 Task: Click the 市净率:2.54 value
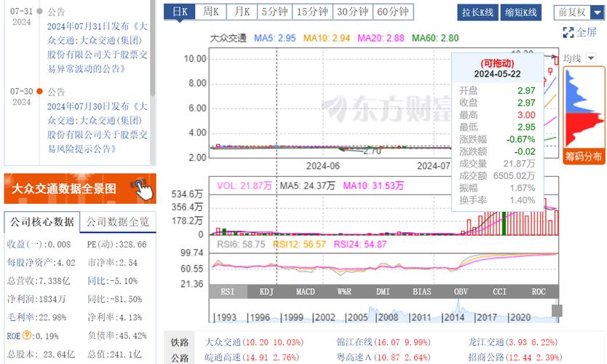tap(112, 263)
